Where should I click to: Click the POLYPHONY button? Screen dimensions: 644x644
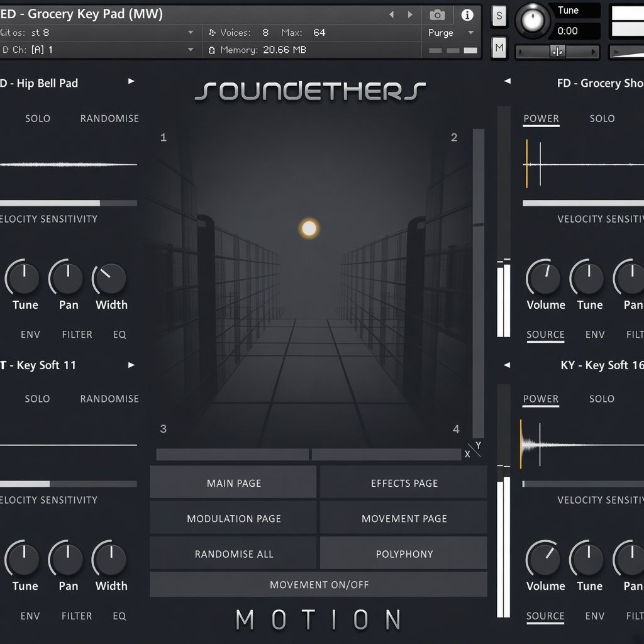pos(404,553)
